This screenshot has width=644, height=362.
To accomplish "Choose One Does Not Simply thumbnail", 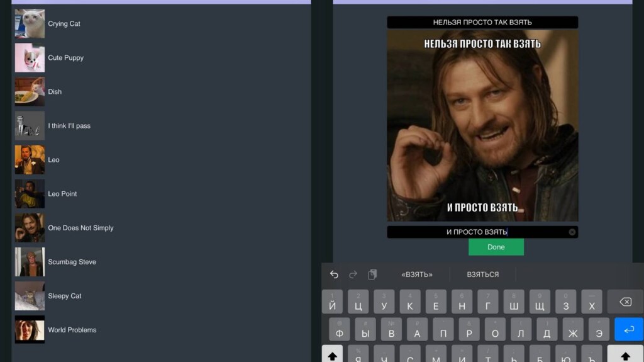I will [30, 228].
